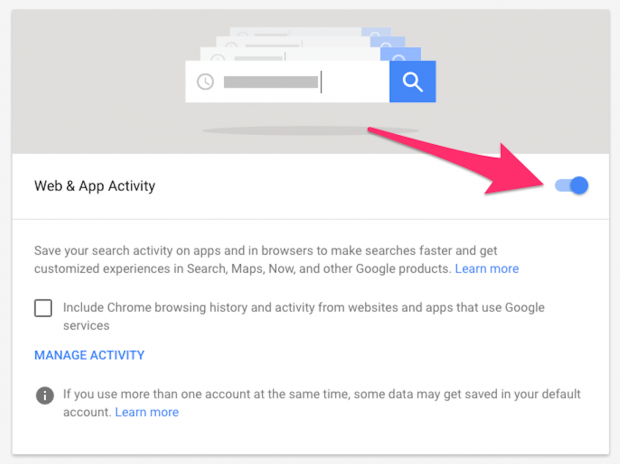Click the light blue track of the activity switch
The image size is (620, 464).
pyautogui.click(x=562, y=185)
